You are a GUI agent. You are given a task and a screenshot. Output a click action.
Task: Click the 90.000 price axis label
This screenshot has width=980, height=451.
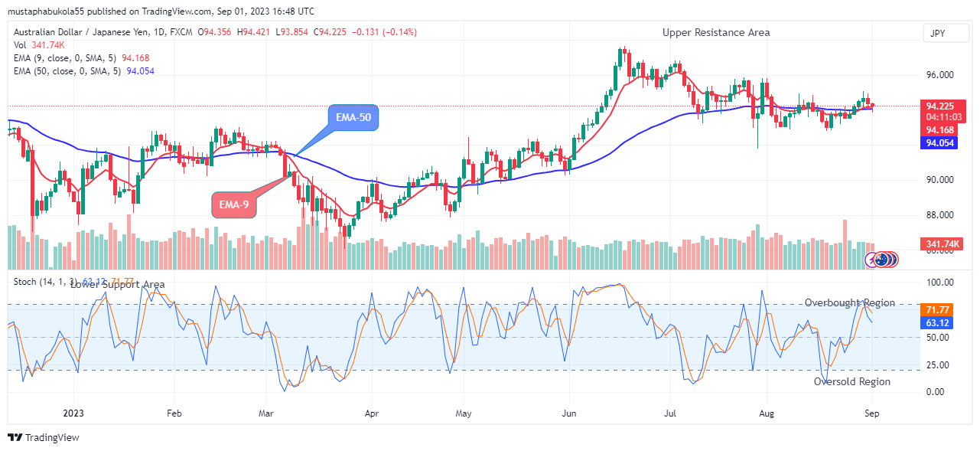[x=939, y=180]
